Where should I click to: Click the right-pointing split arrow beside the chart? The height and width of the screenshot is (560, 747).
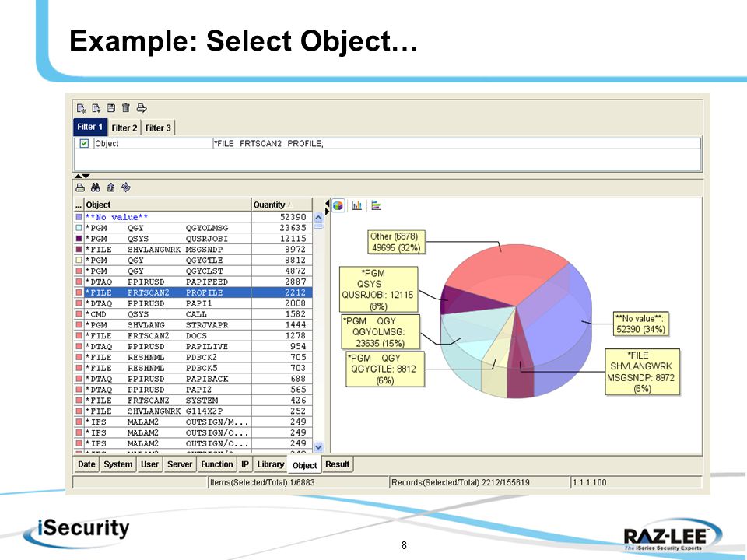pyautogui.click(x=328, y=212)
